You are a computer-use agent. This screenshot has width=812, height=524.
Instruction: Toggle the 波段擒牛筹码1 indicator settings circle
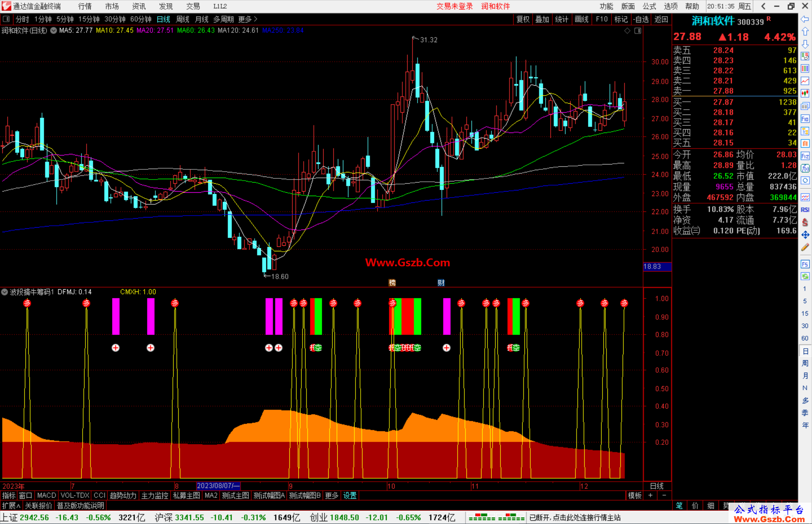[x=5, y=292]
